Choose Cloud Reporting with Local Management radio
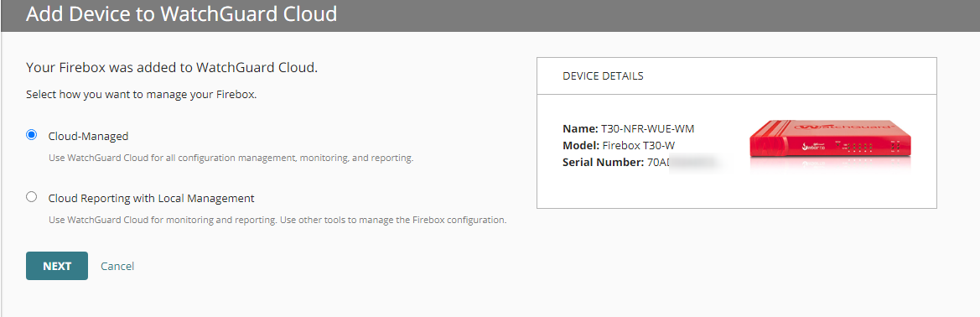The width and height of the screenshot is (980, 317). pyautogui.click(x=31, y=197)
